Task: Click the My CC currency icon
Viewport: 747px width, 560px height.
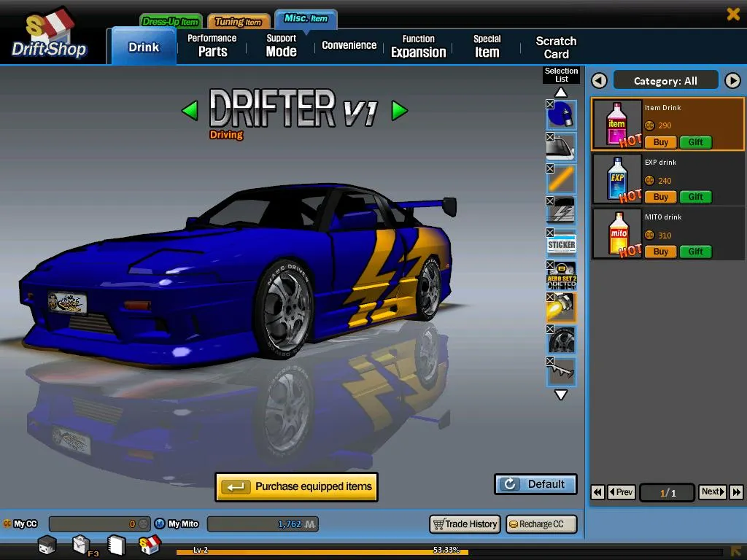Action: 7,524
